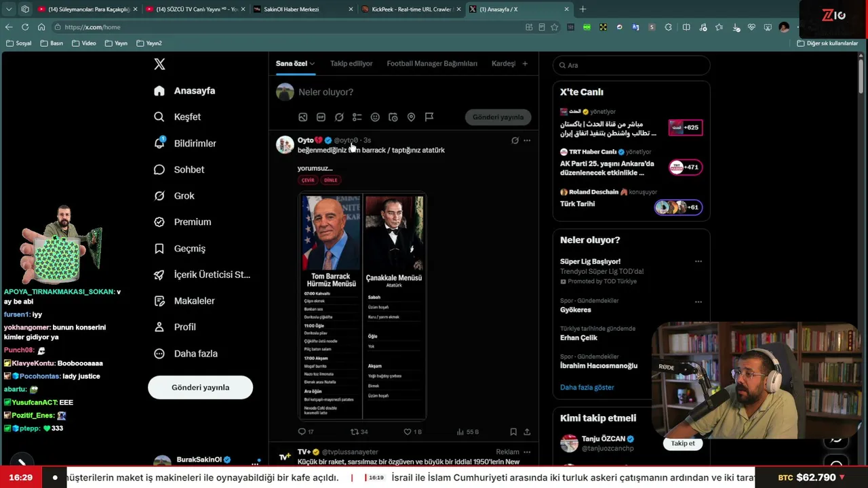
Task: Like Oyto's post
Action: (x=412, y=432)
